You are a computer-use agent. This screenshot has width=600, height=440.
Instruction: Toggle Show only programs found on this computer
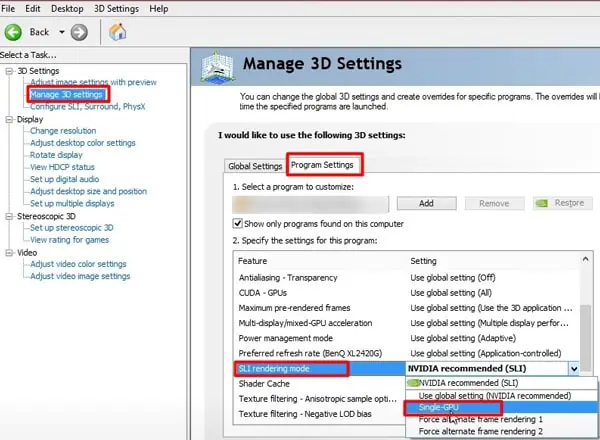[238, 223]
